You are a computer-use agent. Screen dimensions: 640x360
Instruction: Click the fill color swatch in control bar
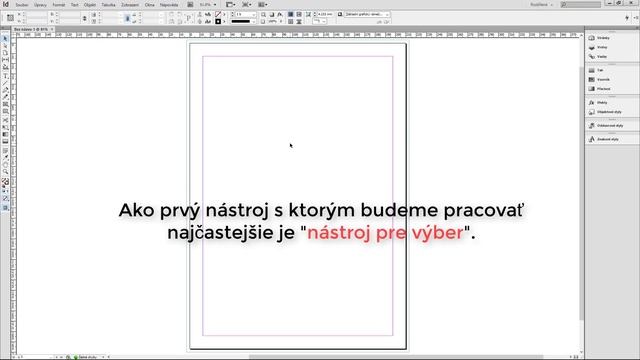click(x=218, y=14)
